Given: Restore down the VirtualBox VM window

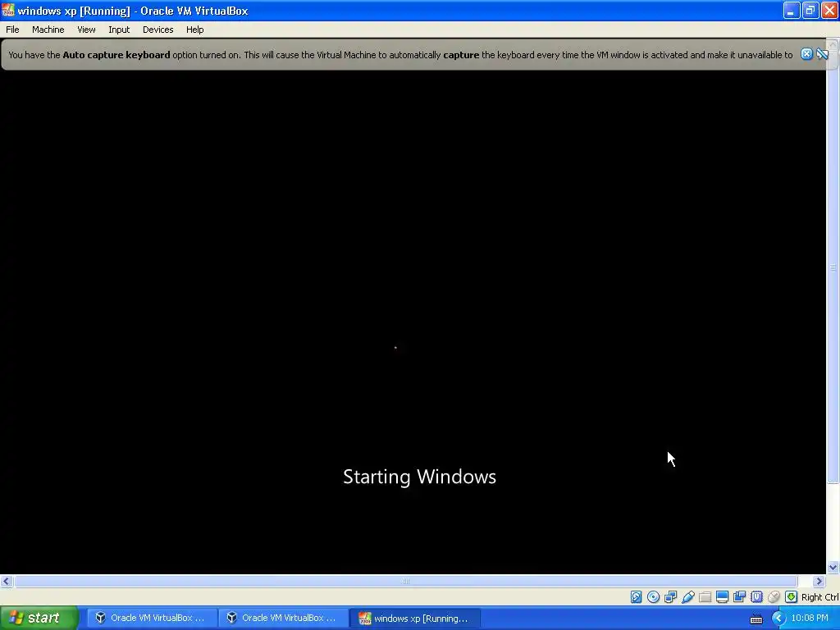Looking at the screenshot, I should click(810, 10).
